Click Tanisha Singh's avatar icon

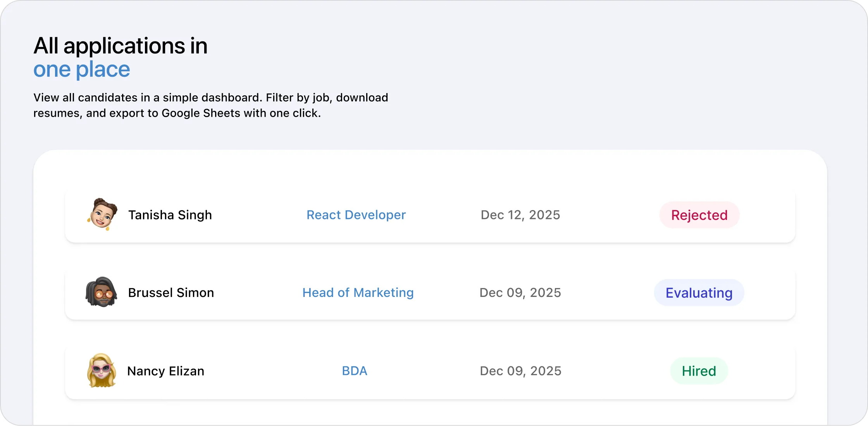[x=102, y=214]
